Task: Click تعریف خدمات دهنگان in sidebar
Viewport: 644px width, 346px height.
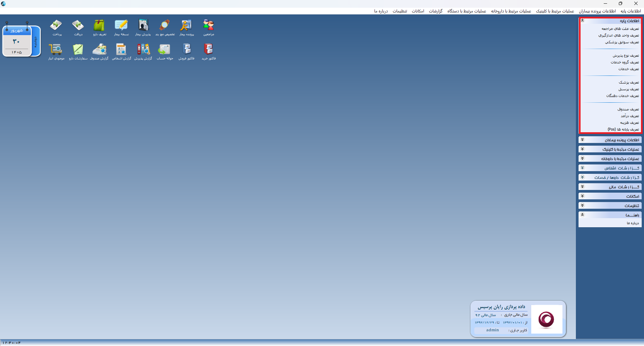Action: 623,96
